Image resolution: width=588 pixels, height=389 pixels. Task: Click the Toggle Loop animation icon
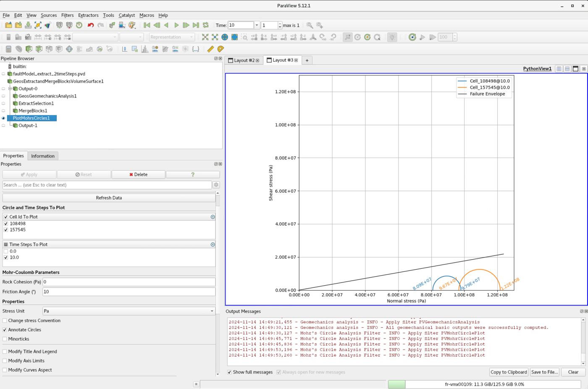click(206, 25)
